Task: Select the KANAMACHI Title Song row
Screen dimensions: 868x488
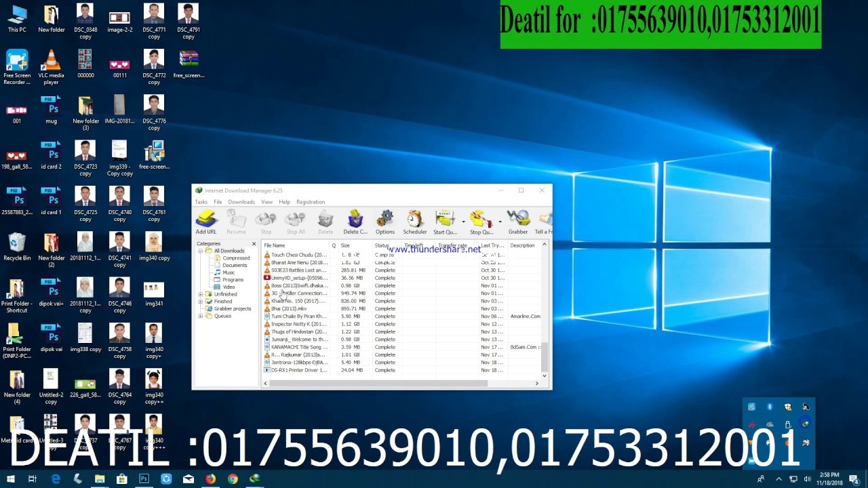Action: [x=401, y=347]
